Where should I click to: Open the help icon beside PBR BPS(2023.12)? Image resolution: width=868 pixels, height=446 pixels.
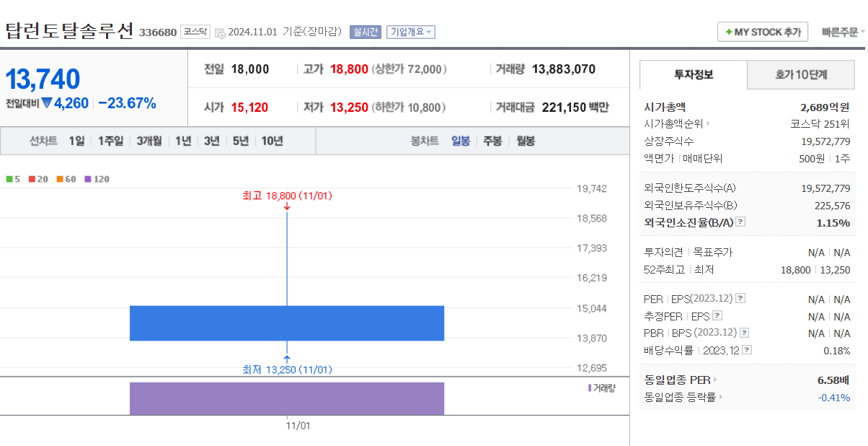pyautogui.click(x=744, y=333)
